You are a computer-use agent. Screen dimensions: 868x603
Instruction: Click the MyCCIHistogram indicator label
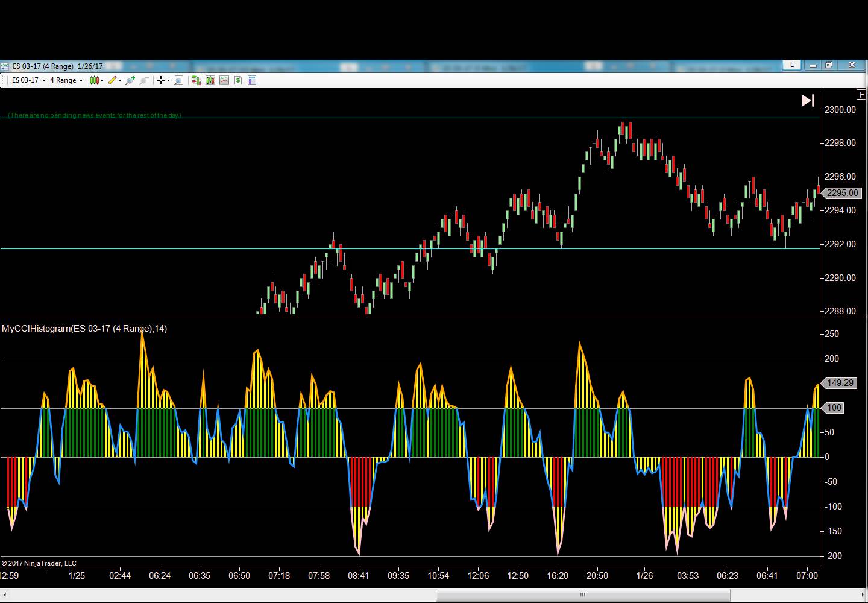coord(84,329)
